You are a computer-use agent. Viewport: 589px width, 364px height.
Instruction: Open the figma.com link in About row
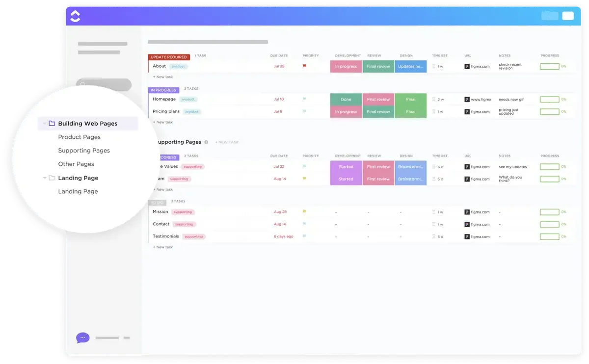point(481,66)
